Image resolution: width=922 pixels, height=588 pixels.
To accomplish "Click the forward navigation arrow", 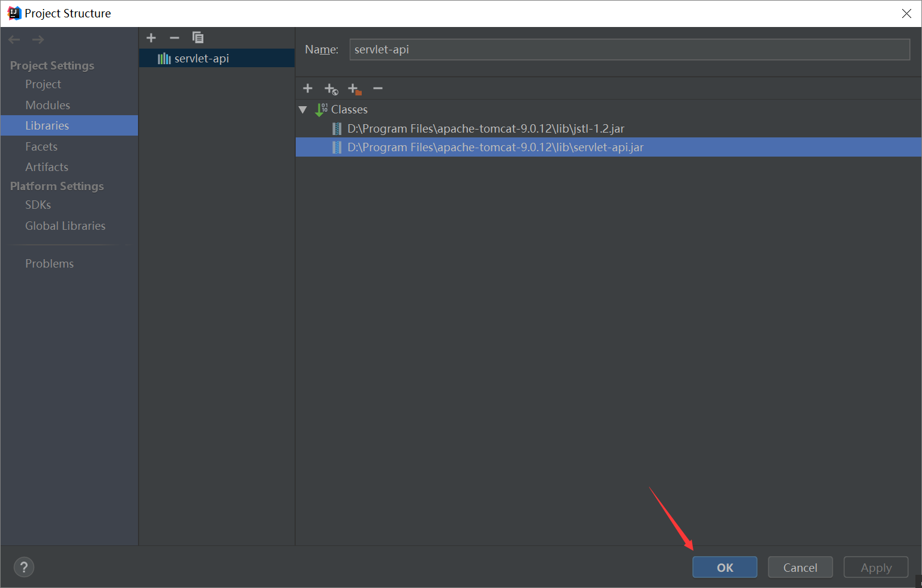I will [x=37, y=39].
